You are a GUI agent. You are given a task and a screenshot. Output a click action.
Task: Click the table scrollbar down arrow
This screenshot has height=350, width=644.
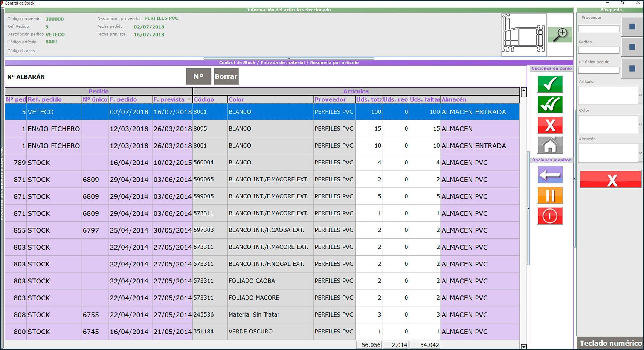click(x=523, y=346)
